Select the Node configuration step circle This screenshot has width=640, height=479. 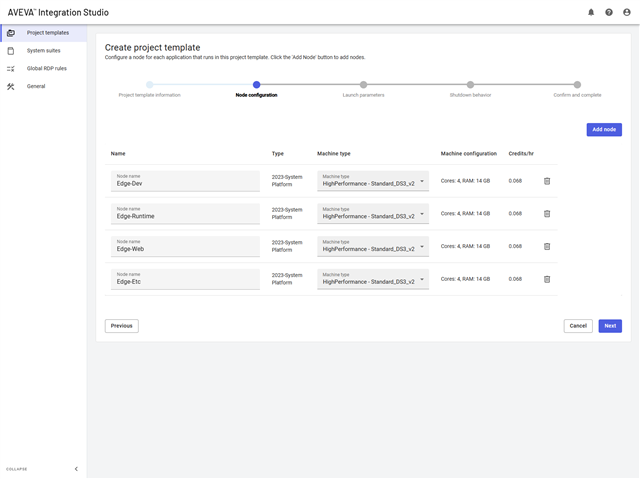point(256,85)
